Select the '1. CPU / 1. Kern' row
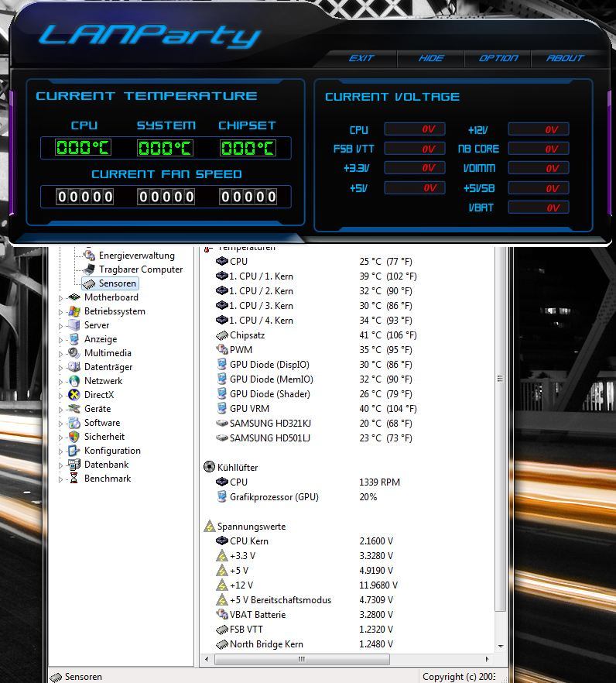This screenshot has width=616, height=683. click(317, 276)
